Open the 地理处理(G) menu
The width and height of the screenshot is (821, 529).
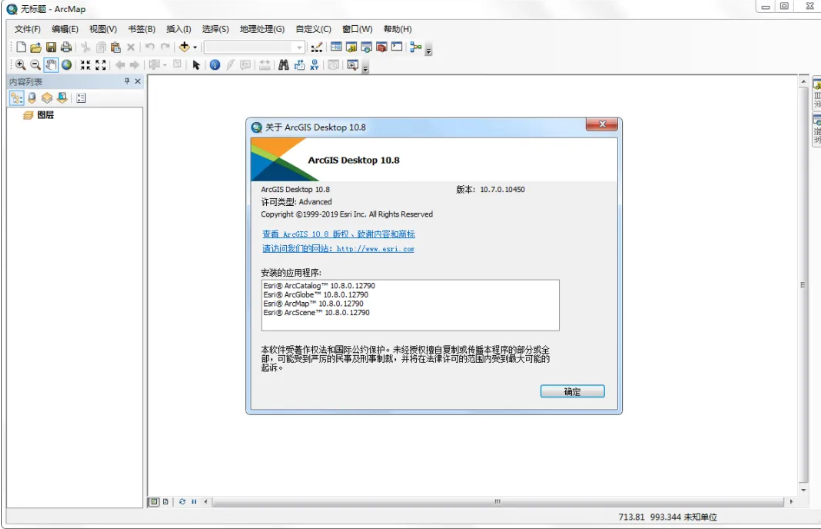pos(262,29)
